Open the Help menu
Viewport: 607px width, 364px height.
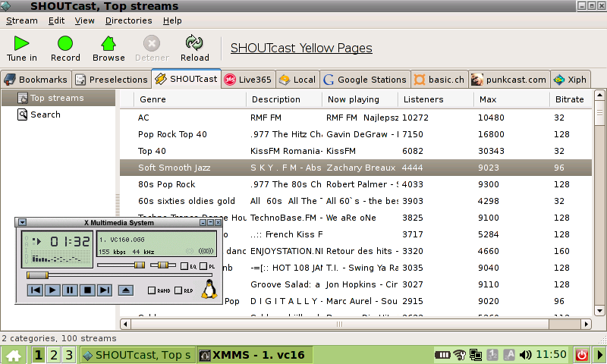click(x=172, y=20)
